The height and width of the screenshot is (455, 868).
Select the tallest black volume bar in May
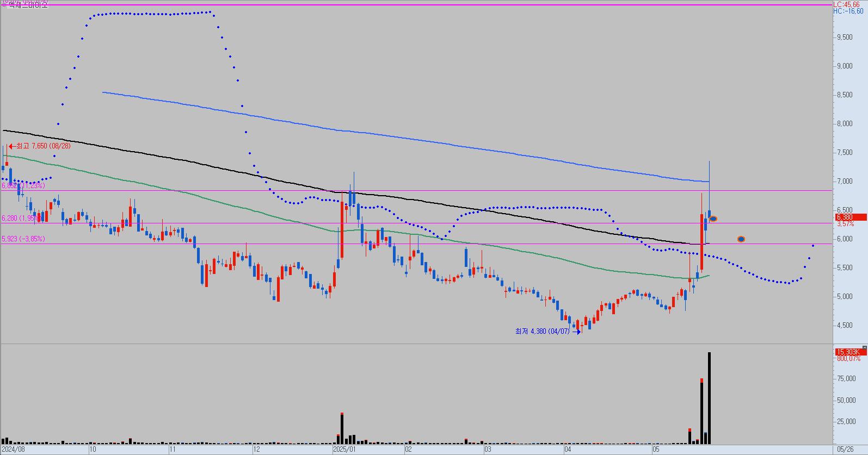(x=709, y=398)
